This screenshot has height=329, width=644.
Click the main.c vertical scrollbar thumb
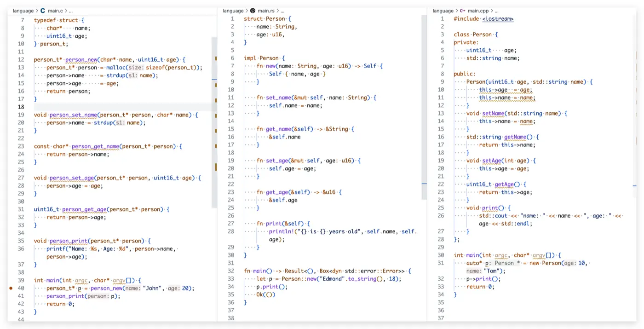pyautogui.click(x=214, y=122)
